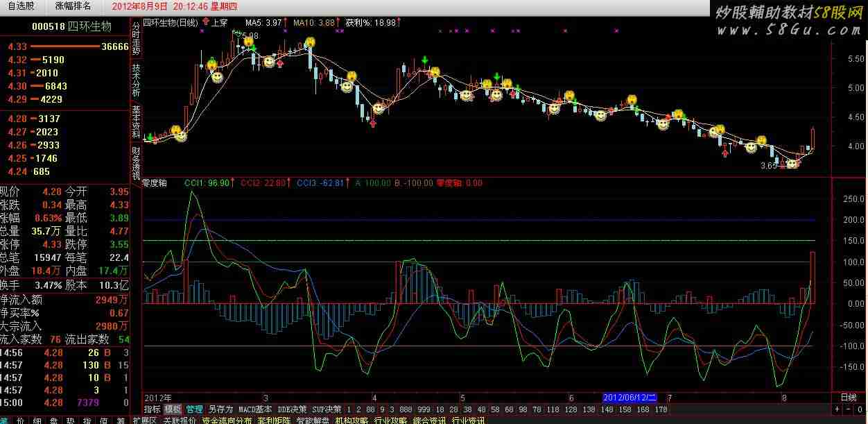Open the 自选股 tab
868x424 pixels.
coord(21,6)
